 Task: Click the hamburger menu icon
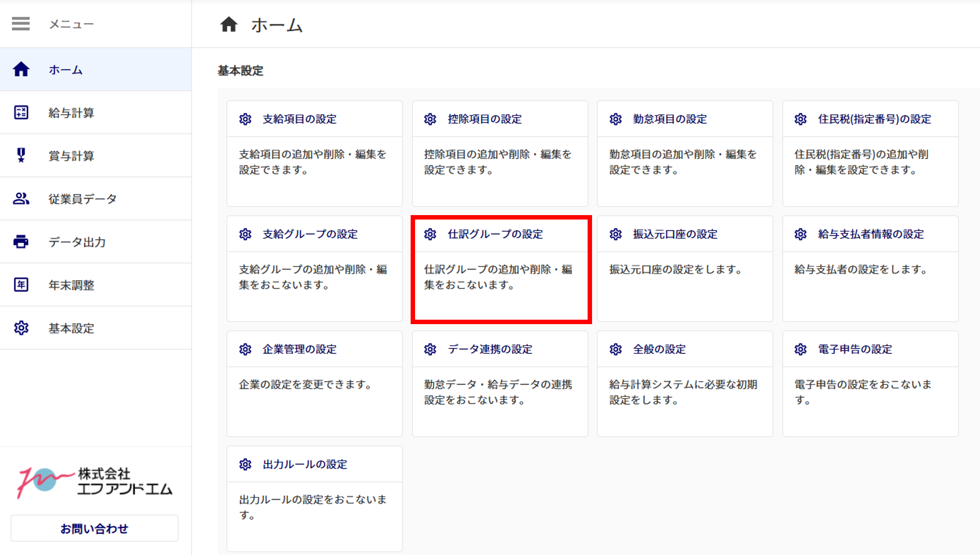click(21, 24)
